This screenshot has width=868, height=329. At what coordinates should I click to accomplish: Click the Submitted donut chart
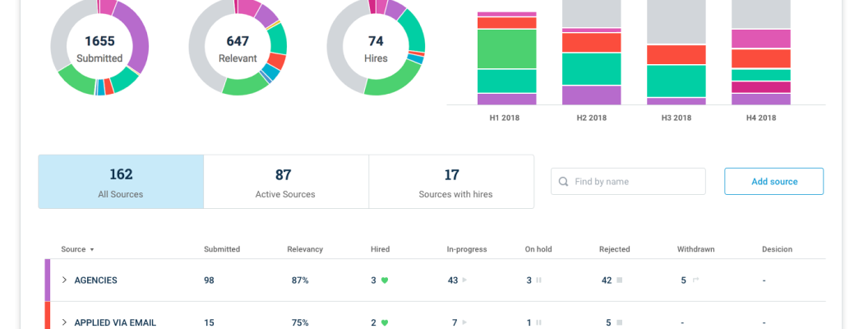pyautogui.click(x=99, y=48)
